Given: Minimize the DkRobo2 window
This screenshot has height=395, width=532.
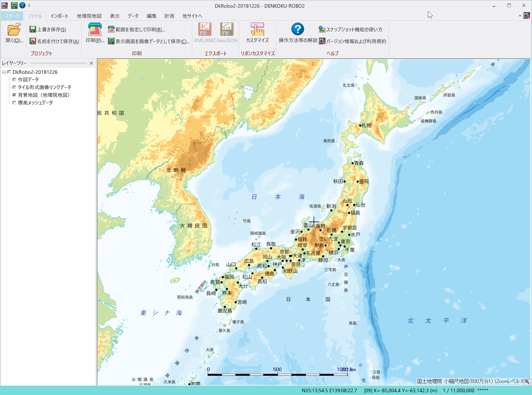Looking at the screenshot, I should coord(494,6).
